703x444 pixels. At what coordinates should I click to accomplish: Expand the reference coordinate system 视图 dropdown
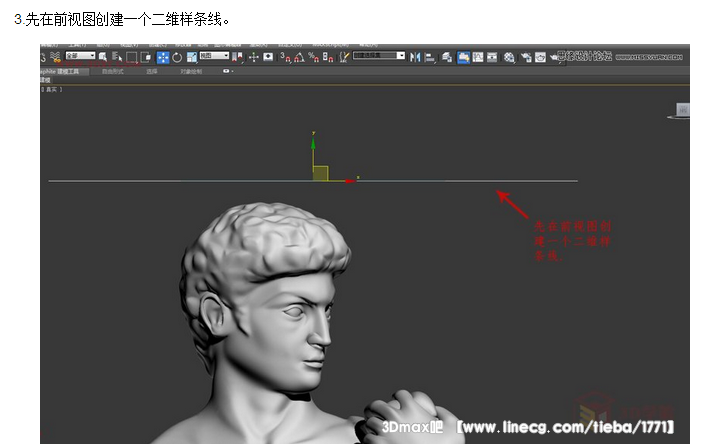pyautogui.click(x=214, y=56)
